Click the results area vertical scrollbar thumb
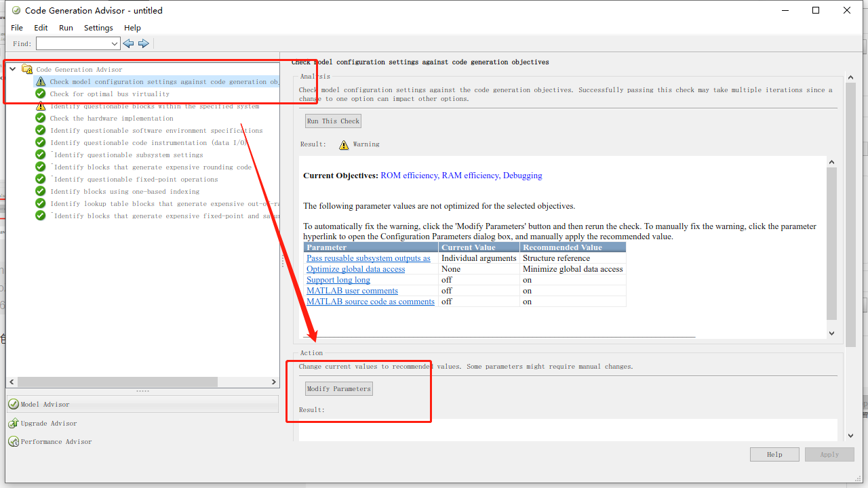 click(831, 243)
